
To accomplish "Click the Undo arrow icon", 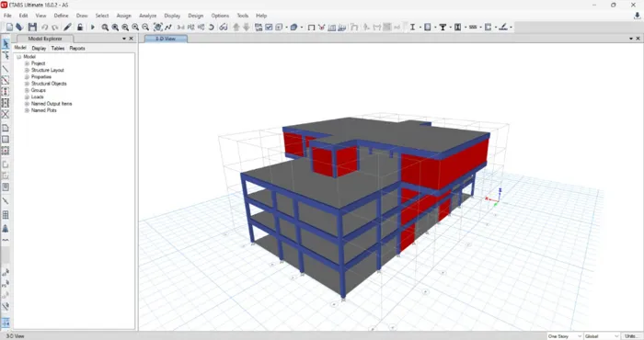I will tap(44, 27).
